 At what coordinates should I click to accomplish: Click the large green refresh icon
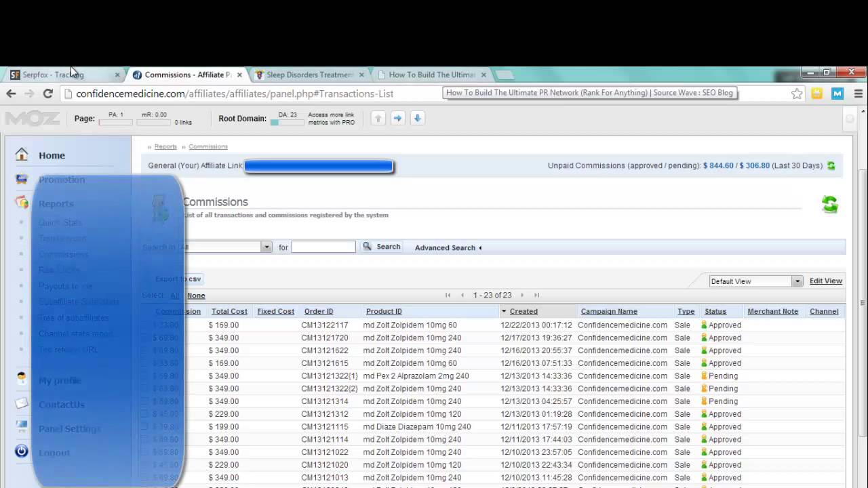pos(830,204)
